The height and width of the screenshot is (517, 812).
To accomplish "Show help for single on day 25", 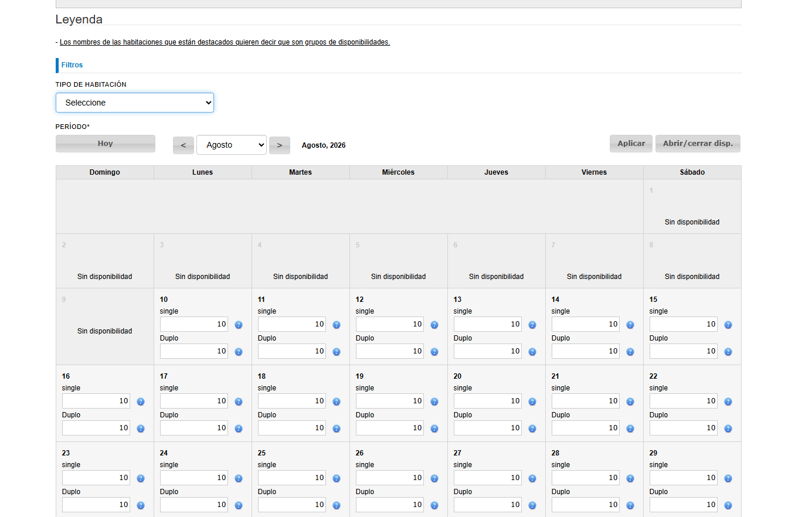I will (x=337, y=478).
